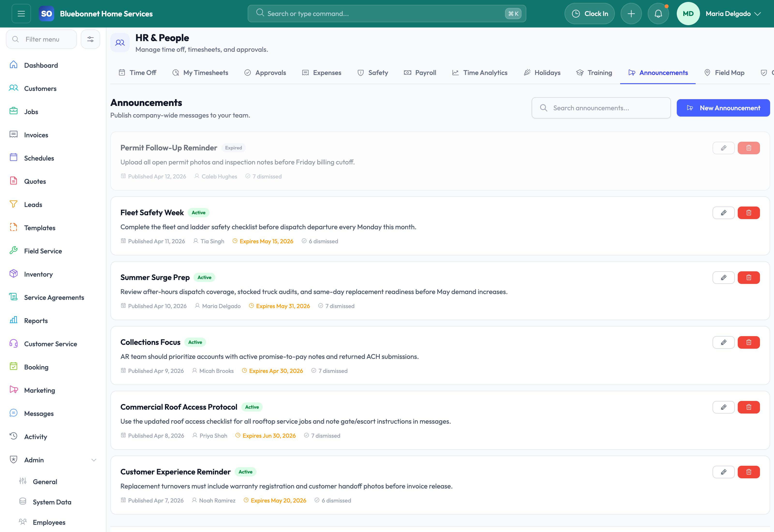Focus the global search command bar
Viewport: 774px width, 532px height.
click(387, 14)
